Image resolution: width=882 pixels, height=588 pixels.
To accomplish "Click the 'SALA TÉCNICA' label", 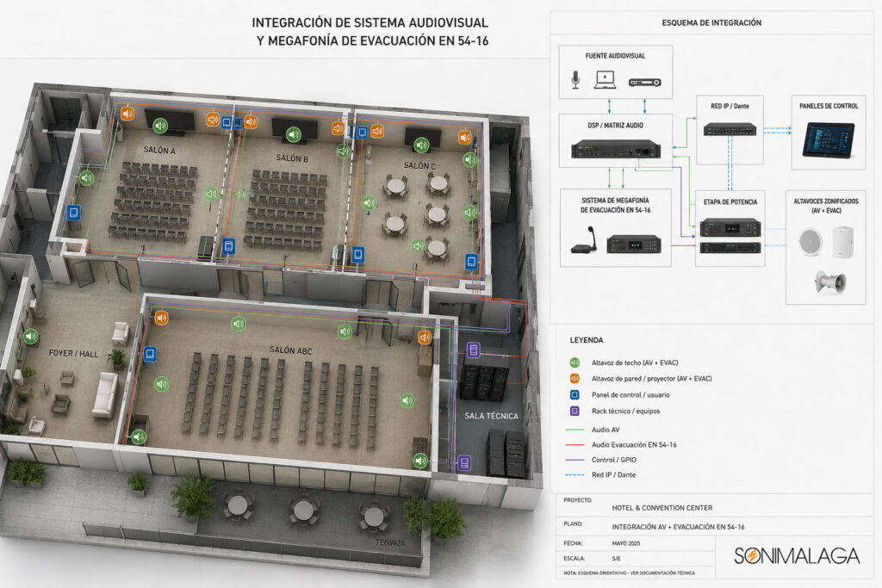I will click(491, 416).
